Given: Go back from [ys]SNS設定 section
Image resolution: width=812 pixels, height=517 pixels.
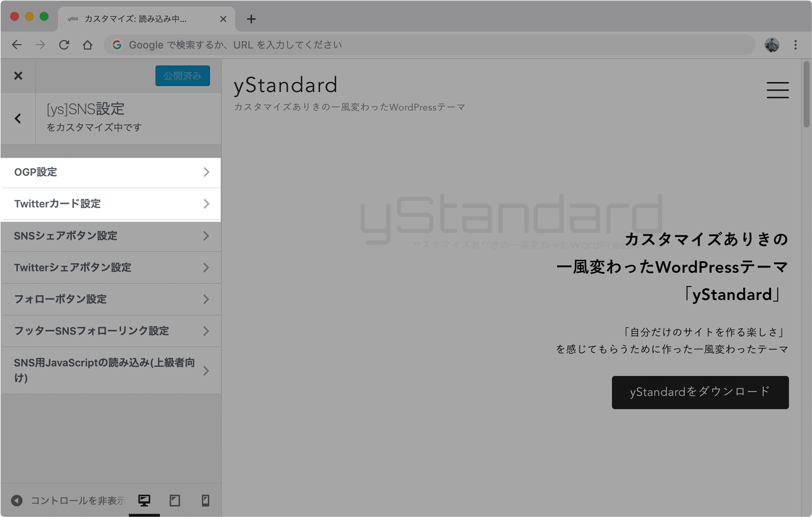Looking at the screenshot, I should click(18, 118).
